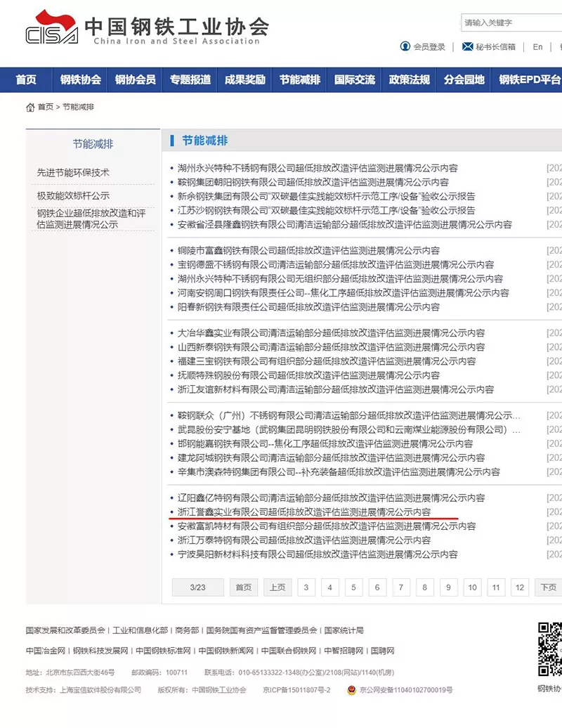Select 极致能效标杆公示 in the sidebar
This screenshot has height=728, width=562.
[x=73, y=195]
